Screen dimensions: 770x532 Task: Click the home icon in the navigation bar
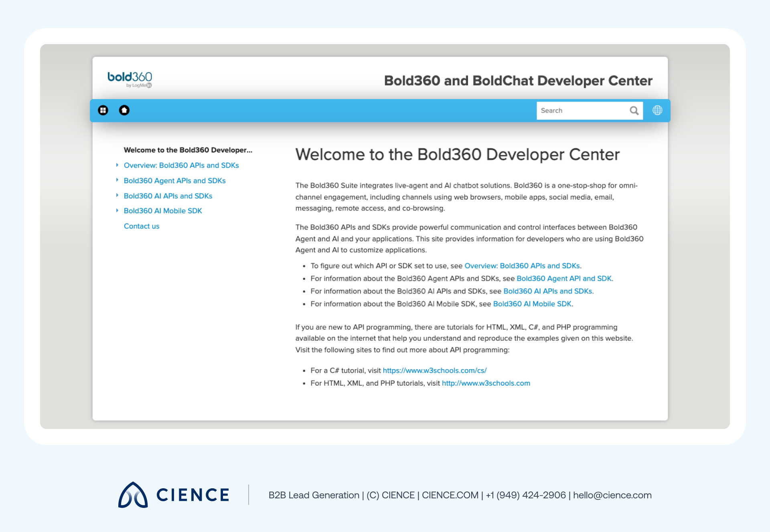coord(124,110)
